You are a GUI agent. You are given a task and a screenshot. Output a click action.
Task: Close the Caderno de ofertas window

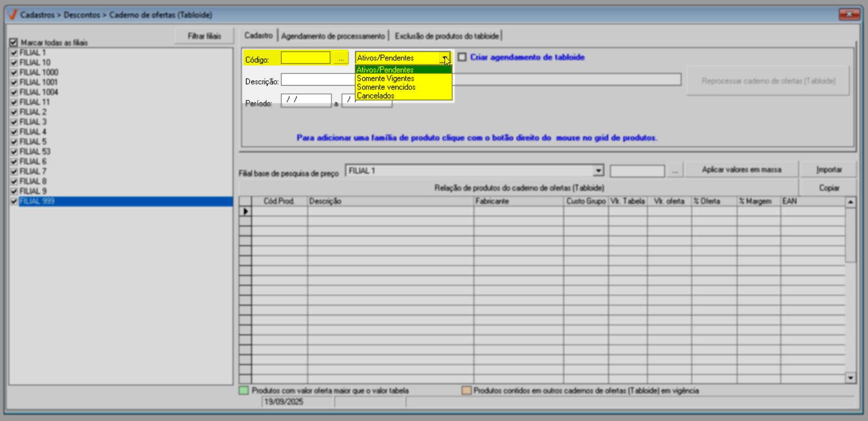pos(849,14)
